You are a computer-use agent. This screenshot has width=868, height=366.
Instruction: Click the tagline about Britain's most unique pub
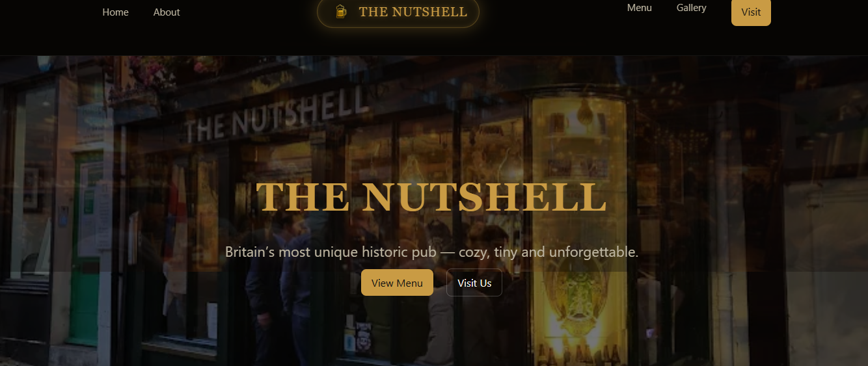tap(431, 252)
